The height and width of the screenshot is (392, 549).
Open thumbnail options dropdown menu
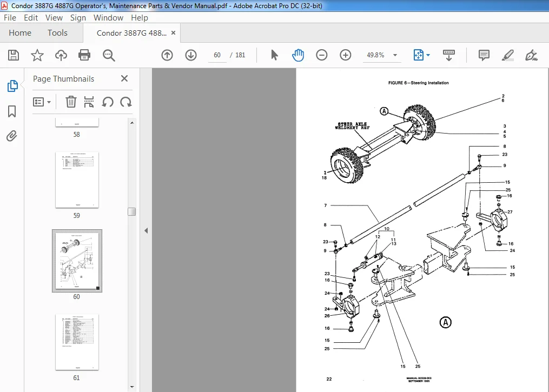42,102
